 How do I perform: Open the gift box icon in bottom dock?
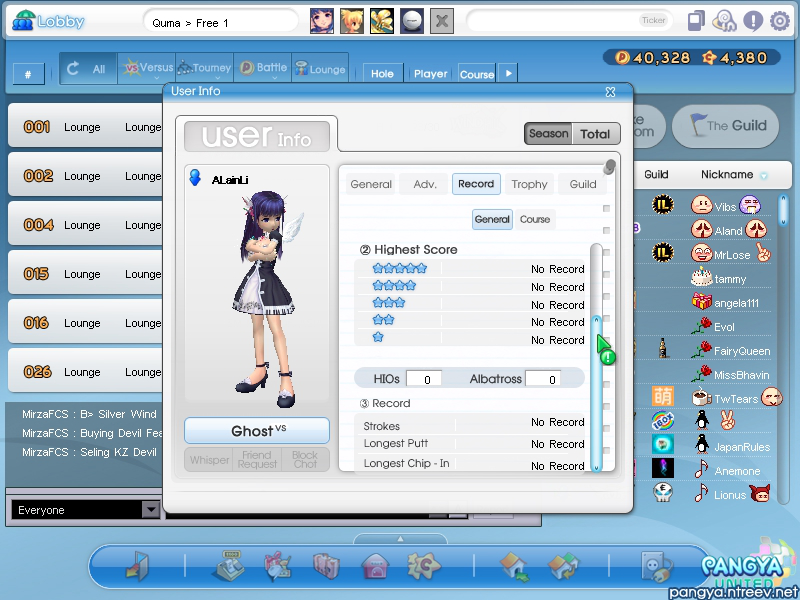coord(278,566)
